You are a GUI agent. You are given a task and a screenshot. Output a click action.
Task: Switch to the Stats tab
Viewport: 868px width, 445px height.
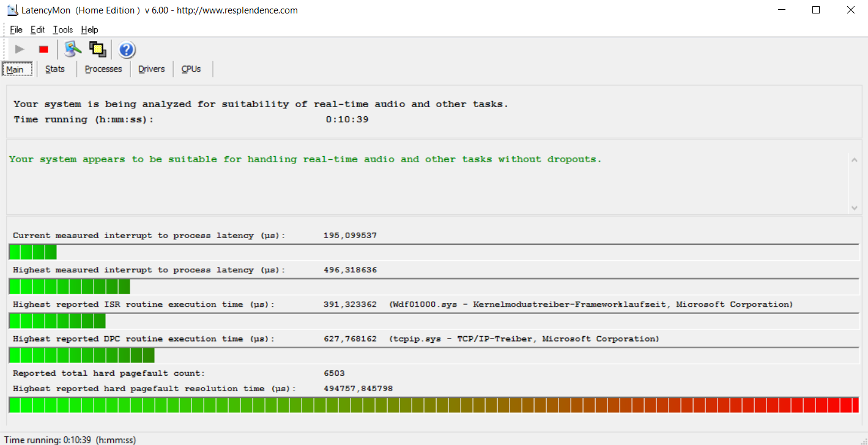55,69
